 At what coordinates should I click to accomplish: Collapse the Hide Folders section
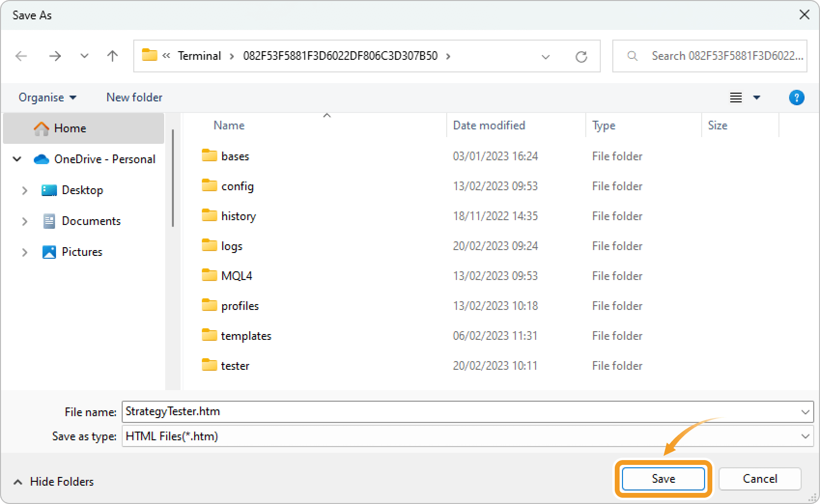click(53, 481)
